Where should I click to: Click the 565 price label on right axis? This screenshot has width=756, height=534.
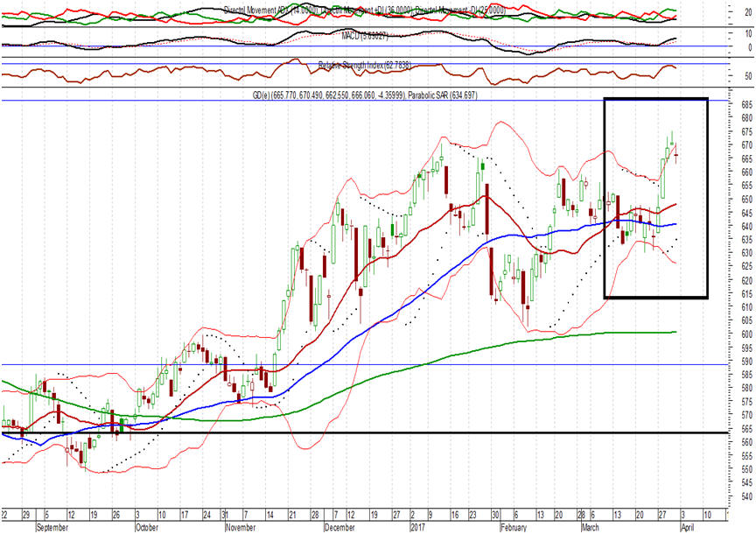pyautogui.click(x=747, y=429)
